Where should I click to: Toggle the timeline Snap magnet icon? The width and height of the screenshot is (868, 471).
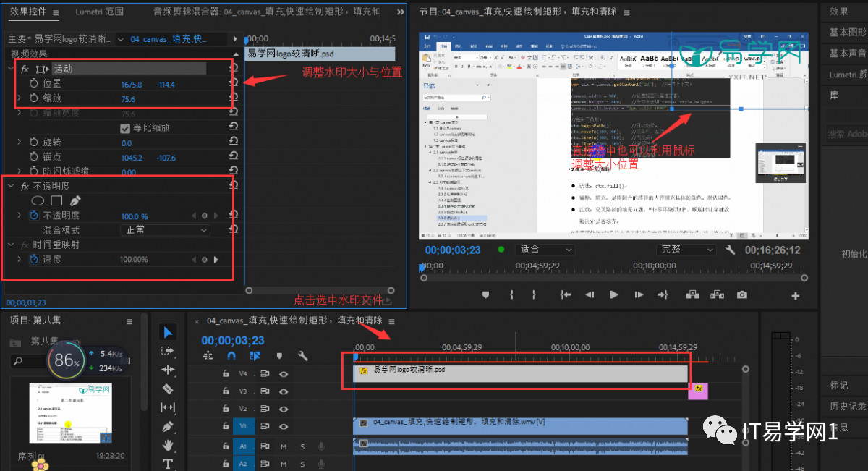(231, 356)
